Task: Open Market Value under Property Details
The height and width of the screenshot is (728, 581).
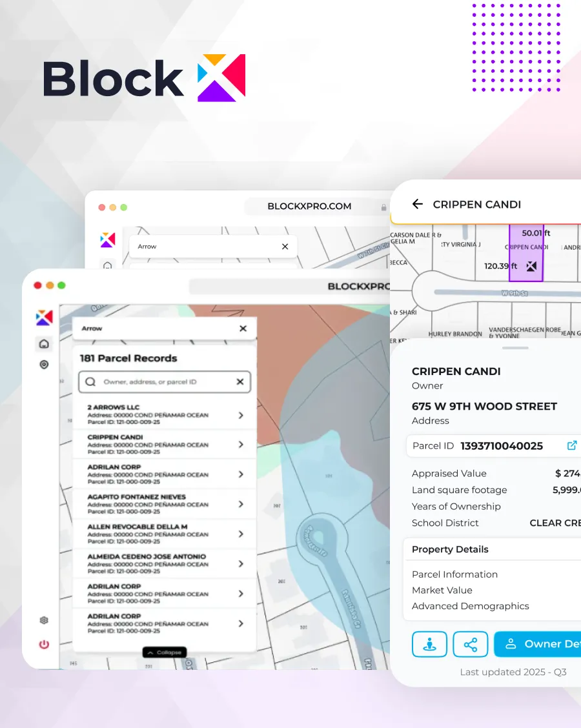Action: (442, 590)
